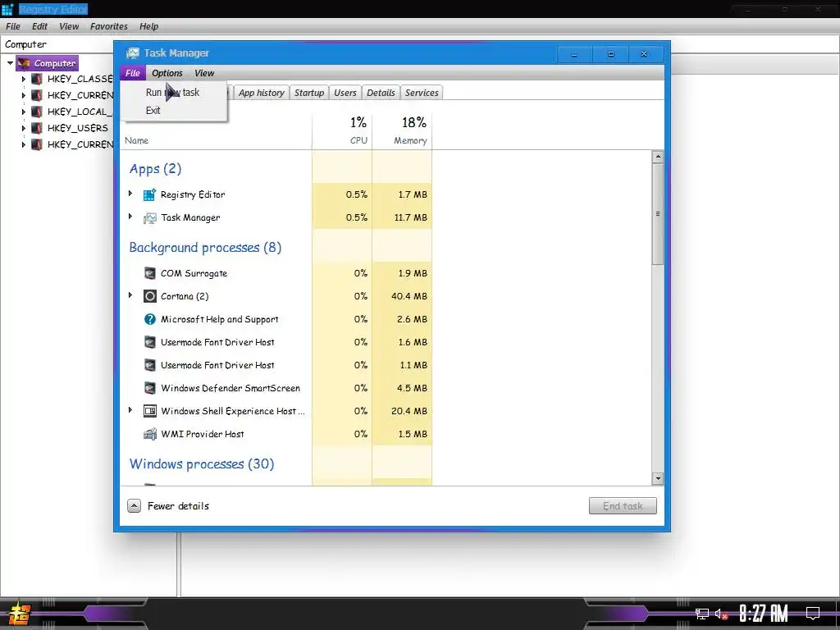Screen dimensions: 840x630
Task: Sort processes by the Memory column header
Action: [x=402, y=130]
